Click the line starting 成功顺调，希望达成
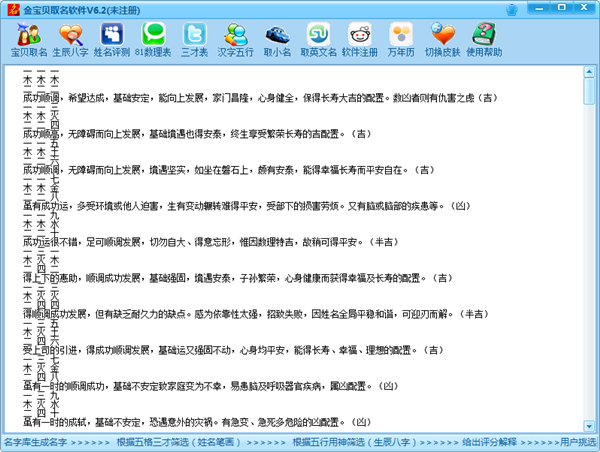Screen dimensions: 600x452 pyautogui.click(x=260, y=98)
